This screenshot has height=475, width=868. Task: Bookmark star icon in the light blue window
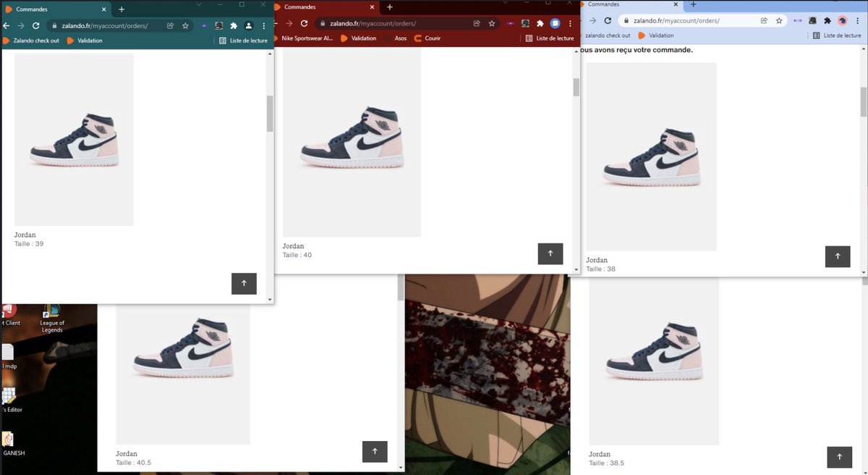779,20
